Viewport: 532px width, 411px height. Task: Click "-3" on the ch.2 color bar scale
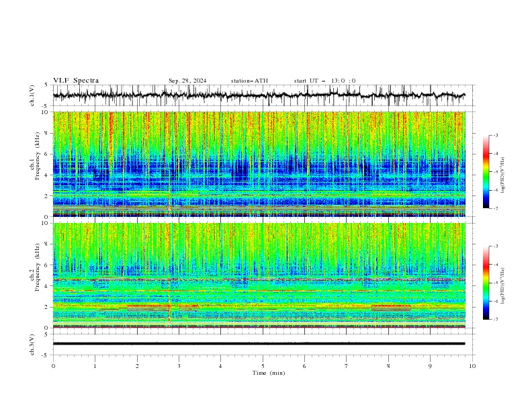(495, 246)
